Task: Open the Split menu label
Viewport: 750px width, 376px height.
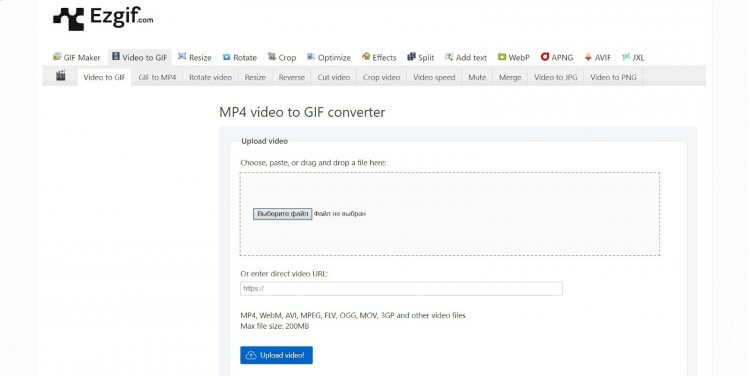Action: pyautogui.click(x=426, y=57)
